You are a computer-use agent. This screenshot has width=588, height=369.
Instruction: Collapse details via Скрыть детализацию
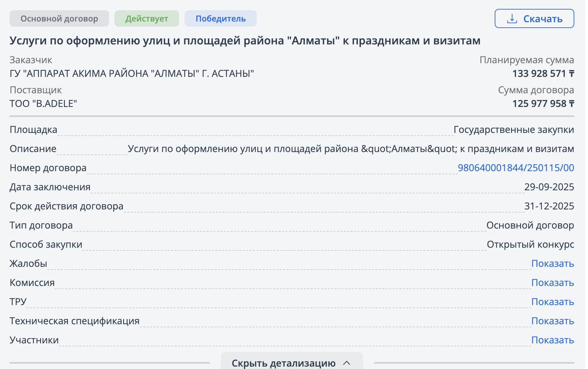click(283, 363)
